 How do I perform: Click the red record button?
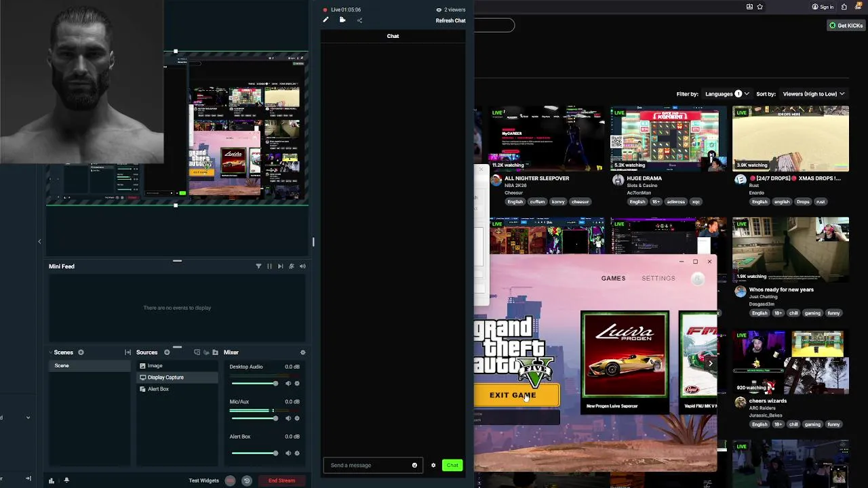230,481
